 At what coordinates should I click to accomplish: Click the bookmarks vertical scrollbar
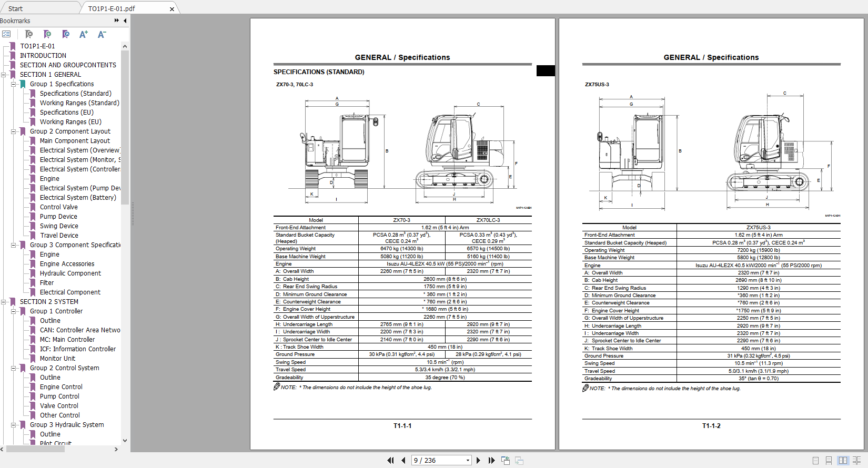125,126
